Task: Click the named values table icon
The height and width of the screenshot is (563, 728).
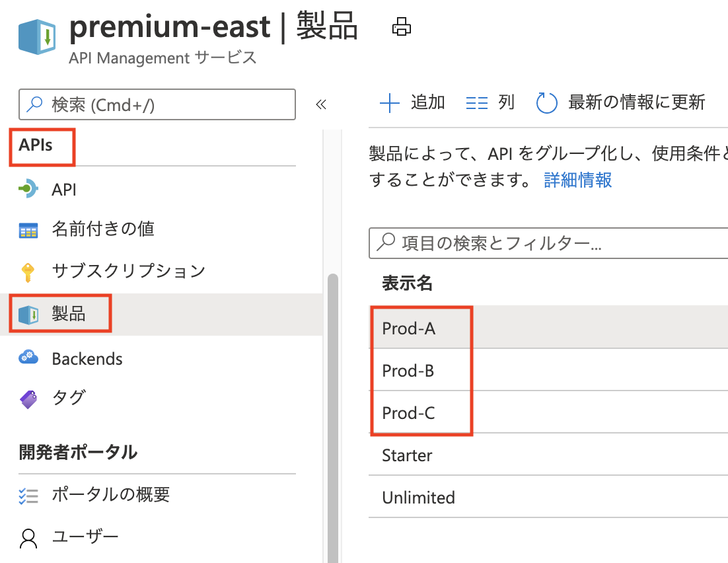Action: (28, 231)
